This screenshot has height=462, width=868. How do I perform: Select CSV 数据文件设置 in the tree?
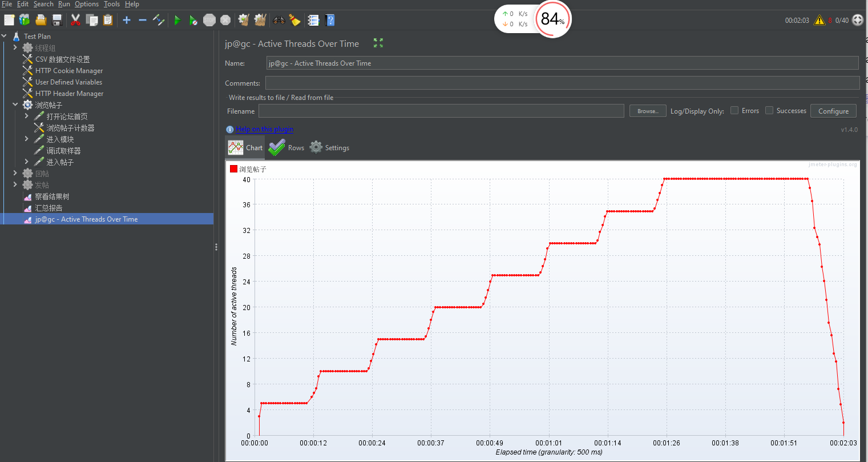tap(62, 59)
